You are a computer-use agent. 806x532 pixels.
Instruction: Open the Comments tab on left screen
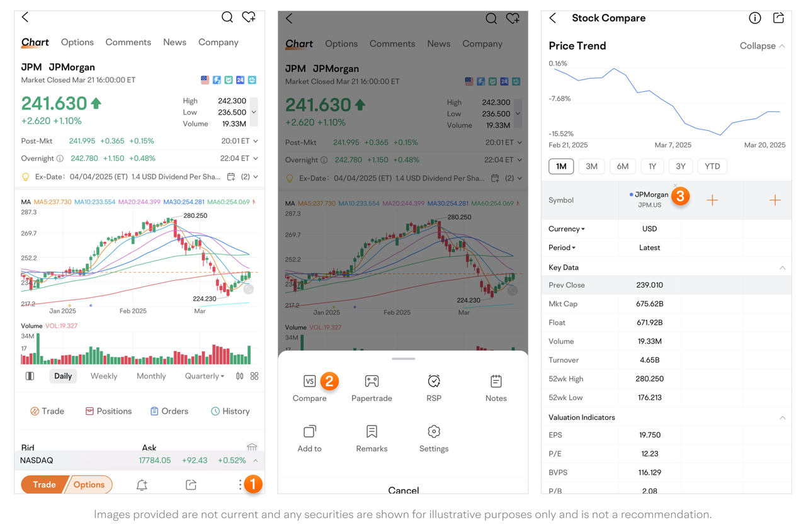point(128,42)
